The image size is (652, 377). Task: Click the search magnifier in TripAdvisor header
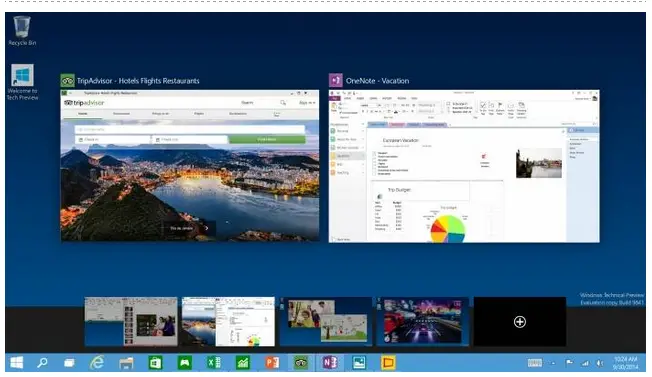click(283, 103)
